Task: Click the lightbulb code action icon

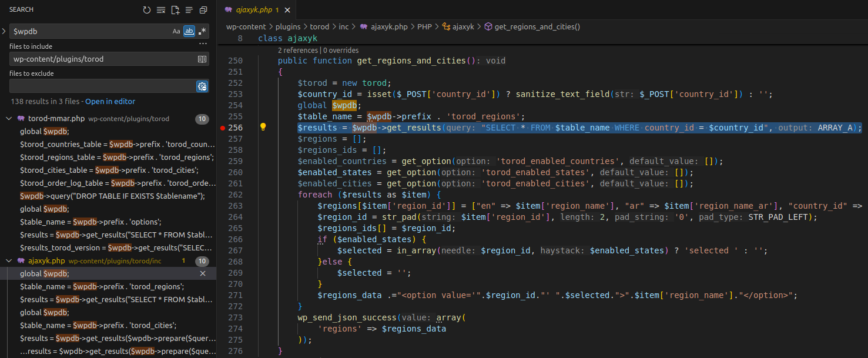Action: click(x=263, y=127)
